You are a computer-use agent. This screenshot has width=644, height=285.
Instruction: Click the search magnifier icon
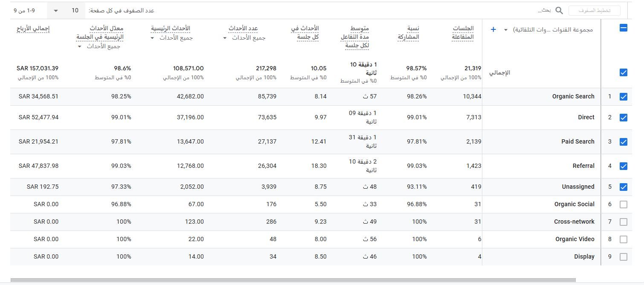pos(559,11)
